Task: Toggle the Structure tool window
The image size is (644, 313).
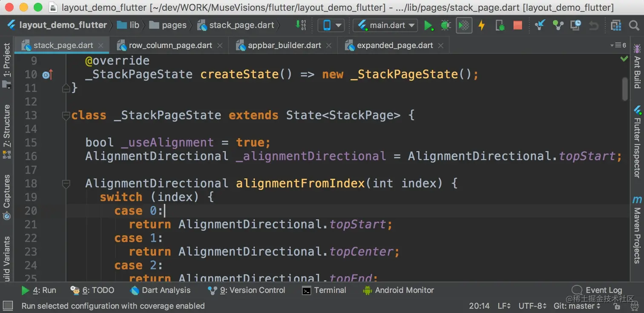Action: click(x=7, y=131)
